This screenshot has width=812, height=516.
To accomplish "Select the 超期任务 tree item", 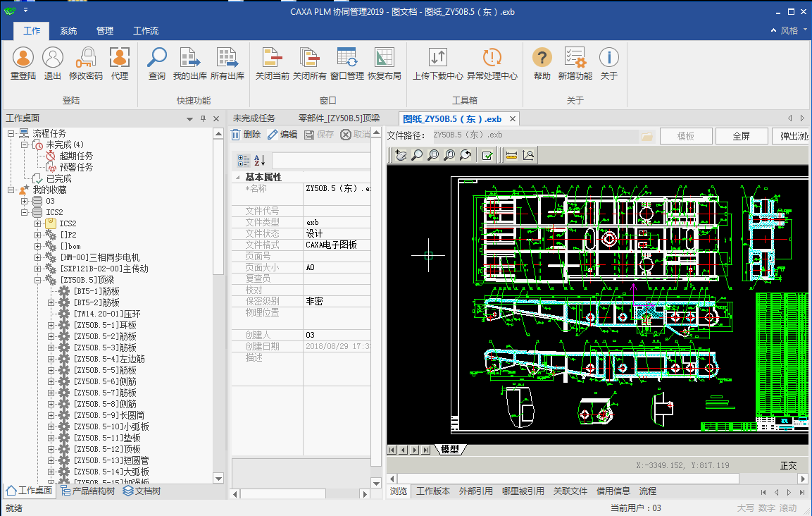I will [76, 156].
